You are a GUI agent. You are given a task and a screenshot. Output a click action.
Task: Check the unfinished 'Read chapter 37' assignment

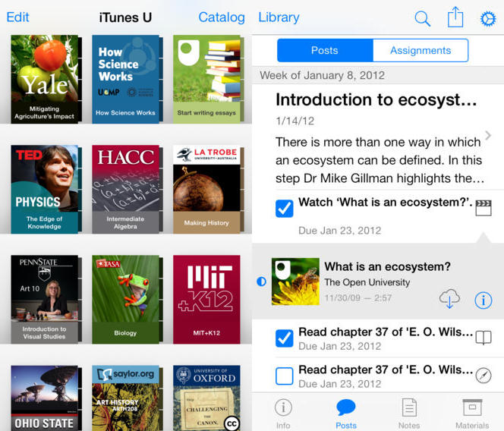285,376
